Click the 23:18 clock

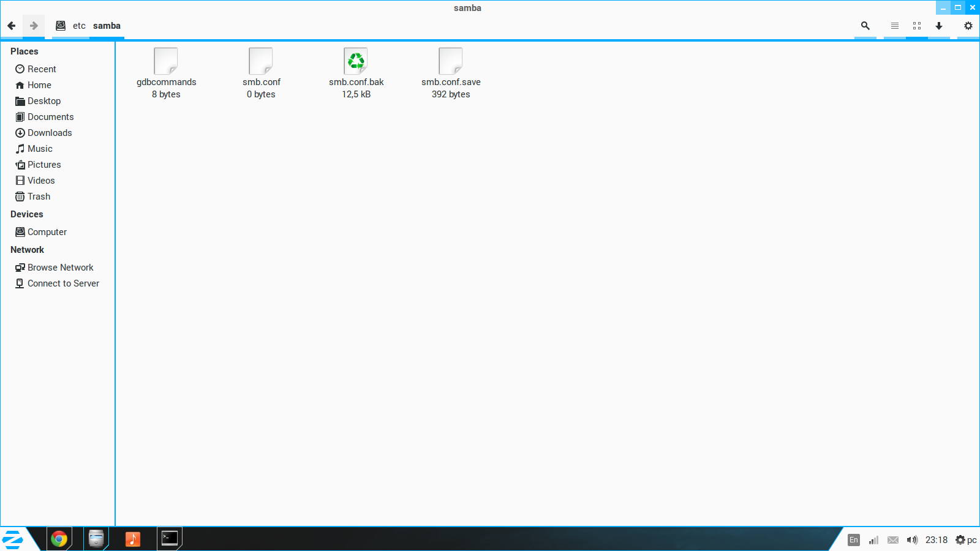pos(937,540)
